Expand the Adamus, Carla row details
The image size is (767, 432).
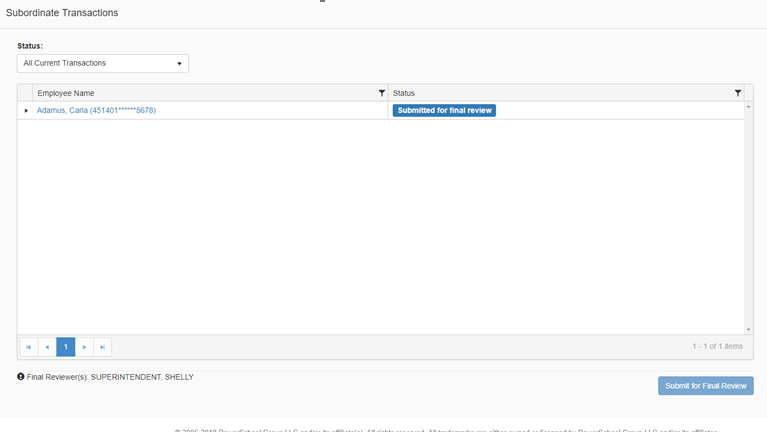point(26,111)
